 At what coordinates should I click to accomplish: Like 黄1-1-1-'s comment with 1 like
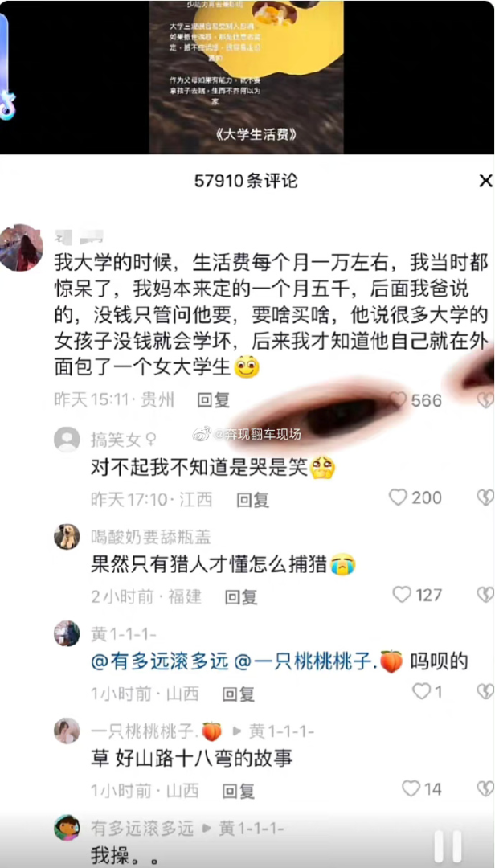[x=422, y=691]
